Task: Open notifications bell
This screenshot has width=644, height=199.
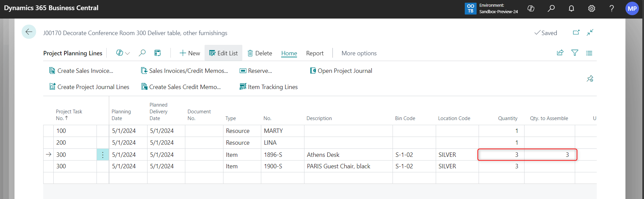Action: coord(571,8)
